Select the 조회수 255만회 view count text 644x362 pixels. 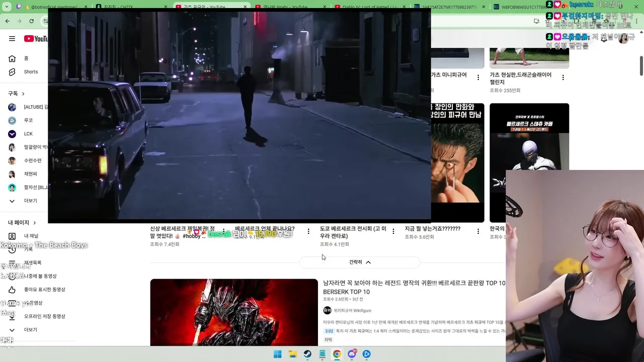(x=505, y=90)
